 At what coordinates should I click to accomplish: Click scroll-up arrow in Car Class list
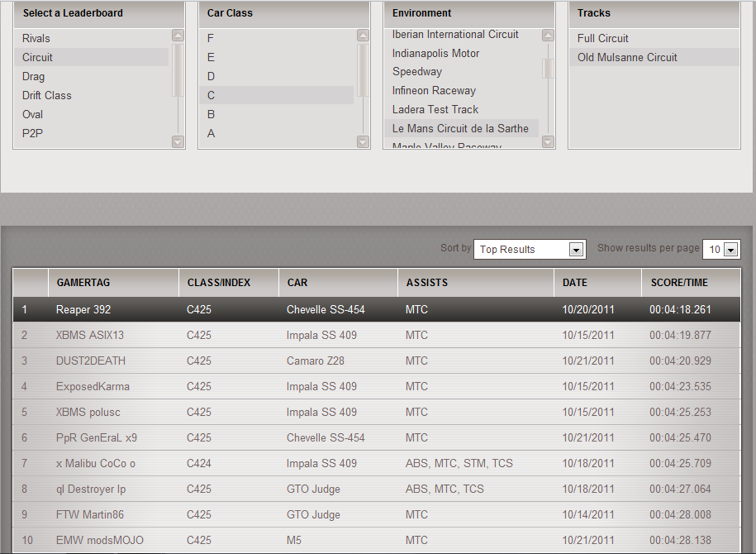tap(363, 36)
